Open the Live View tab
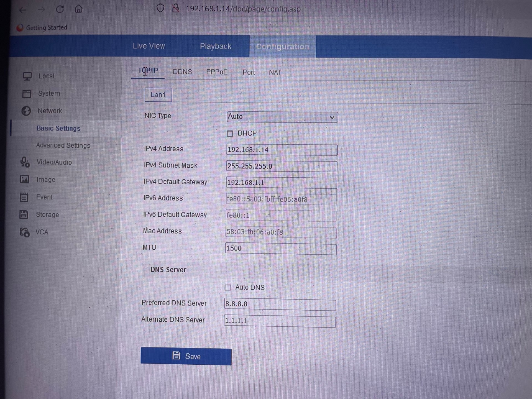Viewport: 532px width, 399px height. 149,46
